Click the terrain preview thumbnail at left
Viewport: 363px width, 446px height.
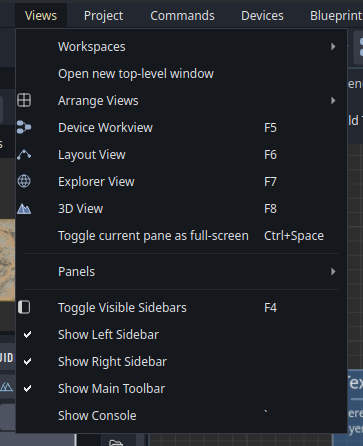click(x=7, y=260)
